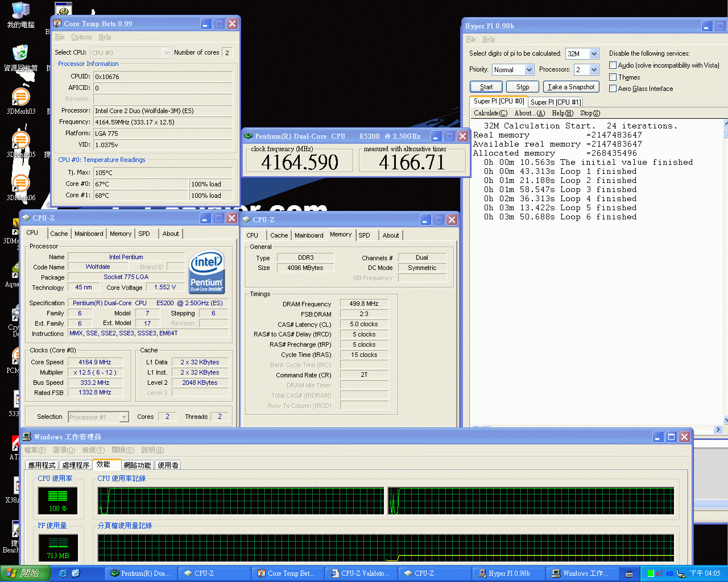
Task: Open the Stop(S) menu in Super PI
Action: coord(590,113)
